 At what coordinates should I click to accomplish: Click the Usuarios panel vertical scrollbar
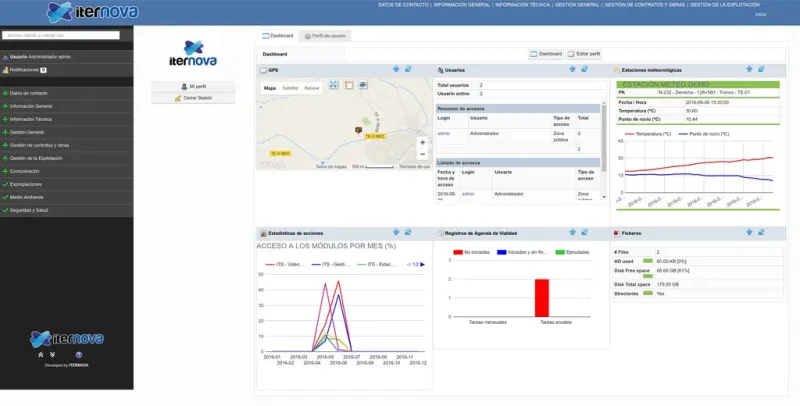604,137
